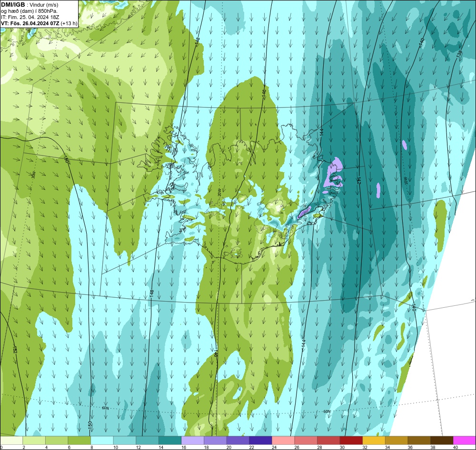Select the 'og hæð (dam) í 850hPa.' line
The height and width of the screenshot is (450, 476).
point(30,11)
